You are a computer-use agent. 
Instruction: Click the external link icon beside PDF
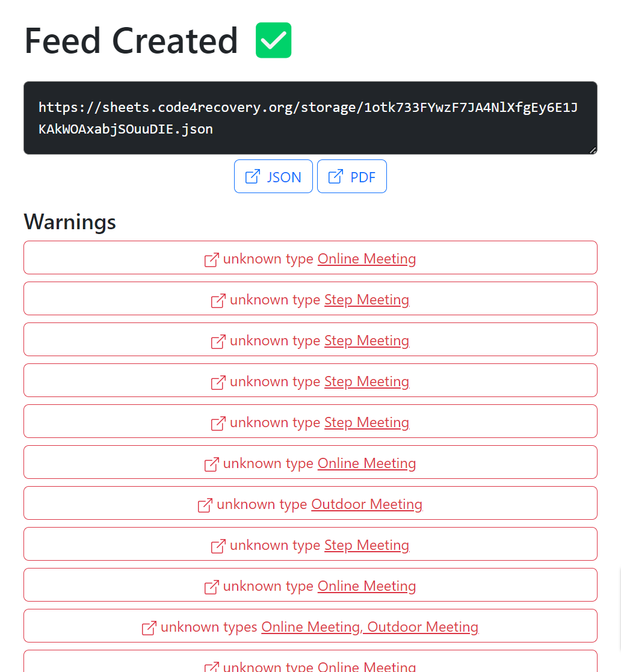[x=335, y=176]
